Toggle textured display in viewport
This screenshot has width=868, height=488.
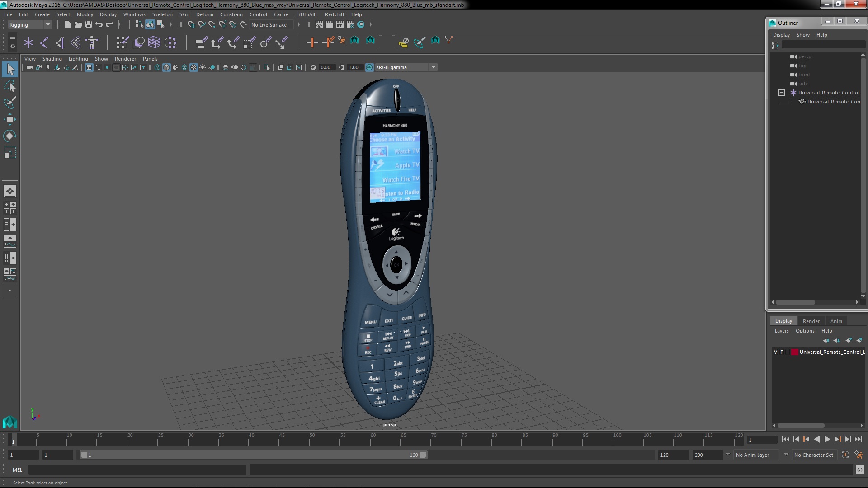193,67
